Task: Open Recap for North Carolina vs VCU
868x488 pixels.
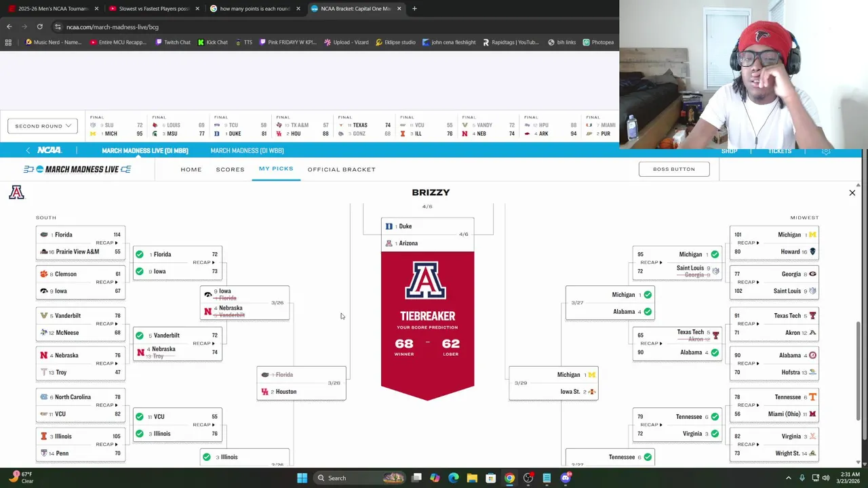Action: click(x=106, y=405)
